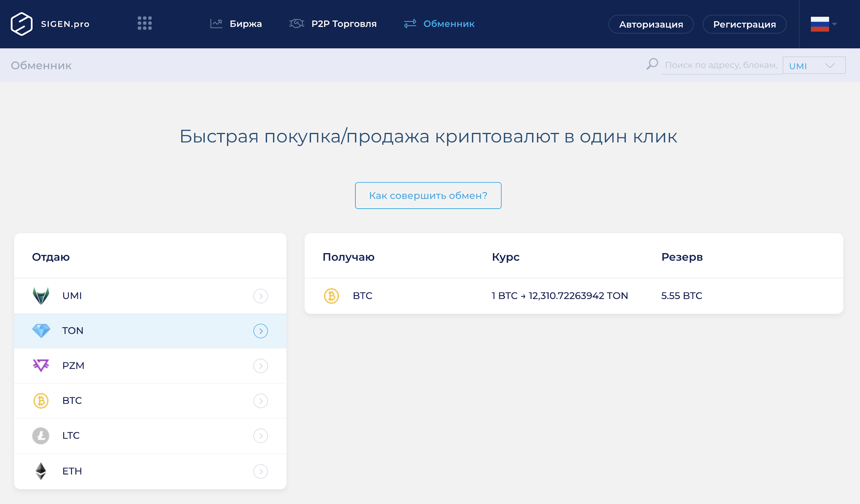Image resolution: width=860 pixels, height=504 pixels.
Task: Open the UMI search network dropdown
Action: (x=814, y=65)
